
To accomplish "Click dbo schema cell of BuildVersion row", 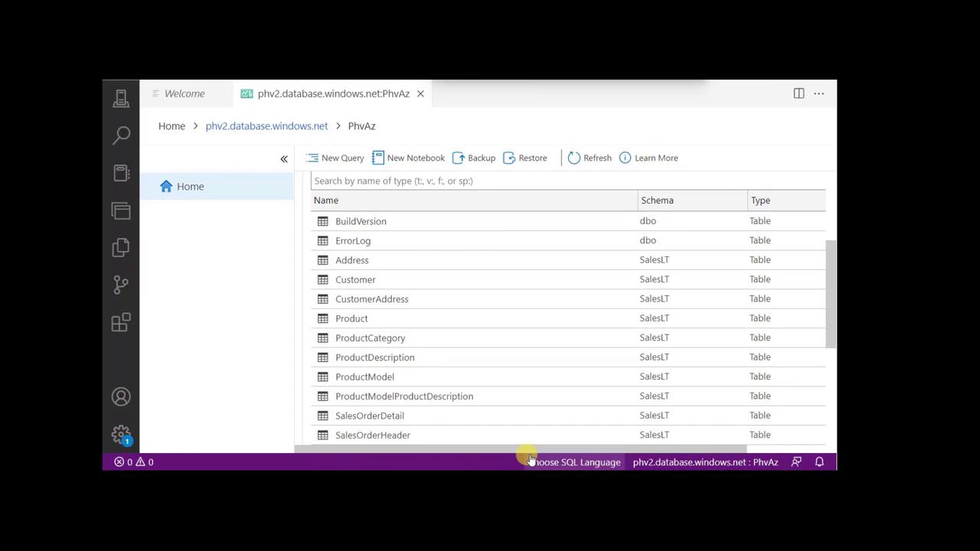I will pos(648,220).
